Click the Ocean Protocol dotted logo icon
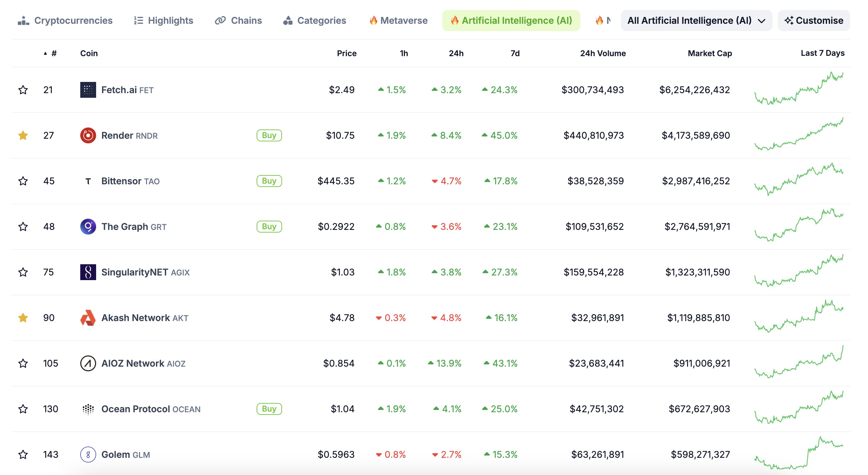Viewport: 868px width, 475px height. tap(88, 409)
